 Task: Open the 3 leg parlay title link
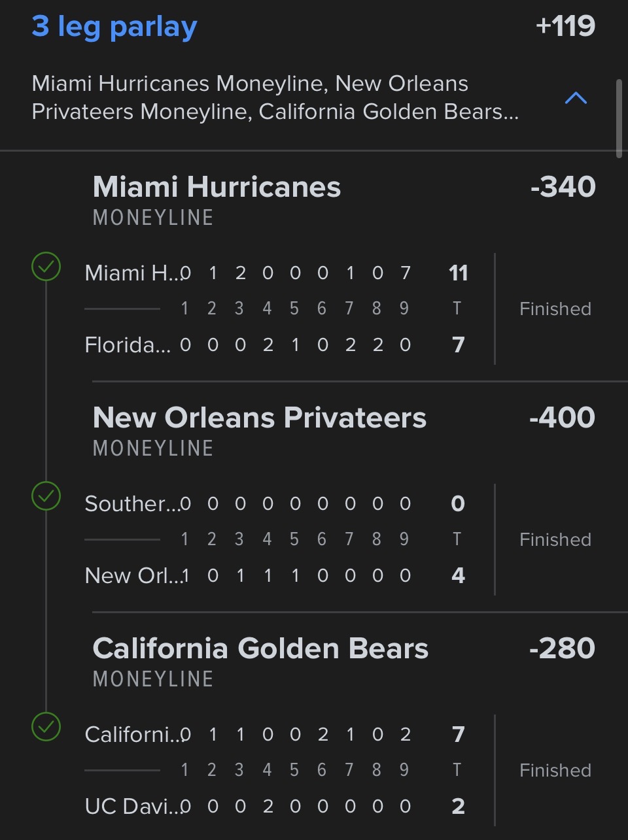(114, 26)
